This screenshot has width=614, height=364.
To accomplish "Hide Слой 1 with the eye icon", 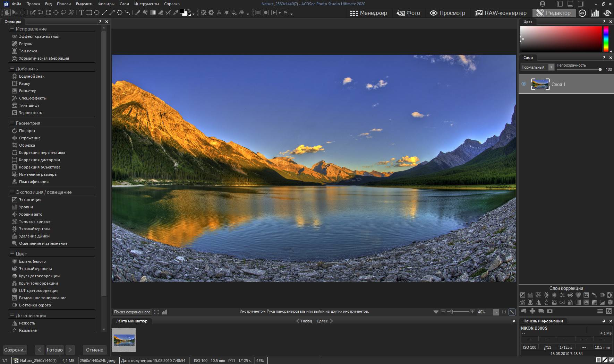I will (x=524, y=84).
